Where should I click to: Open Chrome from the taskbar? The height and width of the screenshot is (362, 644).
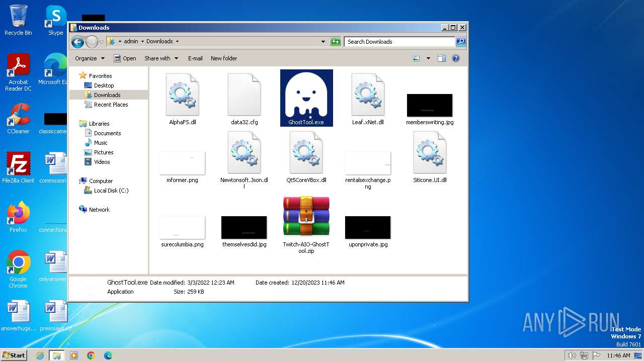(91, 355)
